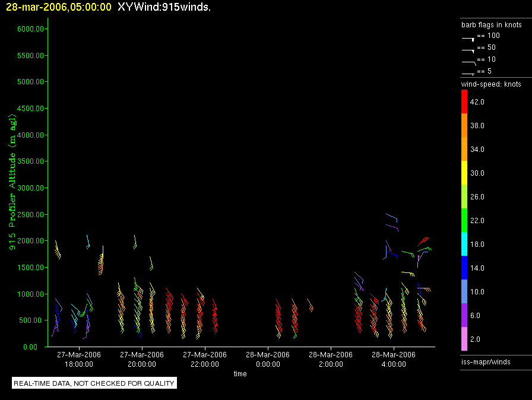Viewport: 532px width, 400px height.
Task: Click the 28-Mar-2006 0:00:00 time label
Action: click(268, 359)
